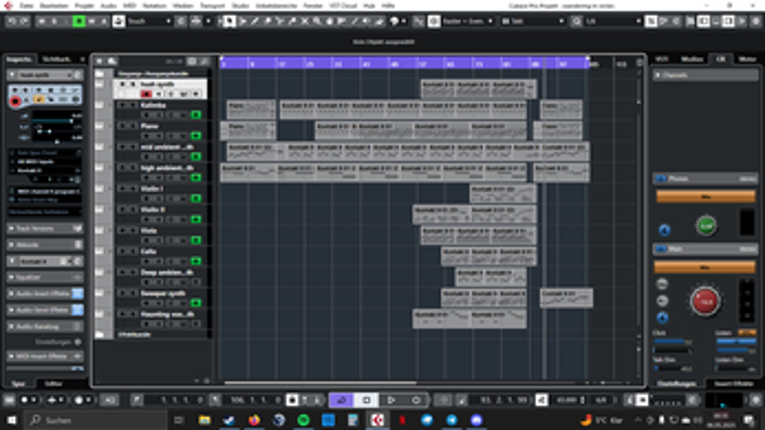The height and width of the screenshot is (430, 765).
Task: Toggle the green monitor button on Kalimba track
Action: click(196, 115)
